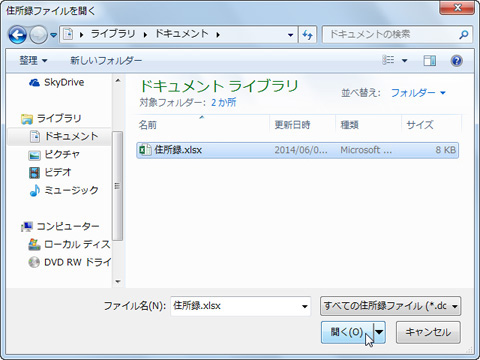The image size is (480, 360).
Task: Open recent locations dropdown beside nav arrows
Action: click(x=53, y=35)
